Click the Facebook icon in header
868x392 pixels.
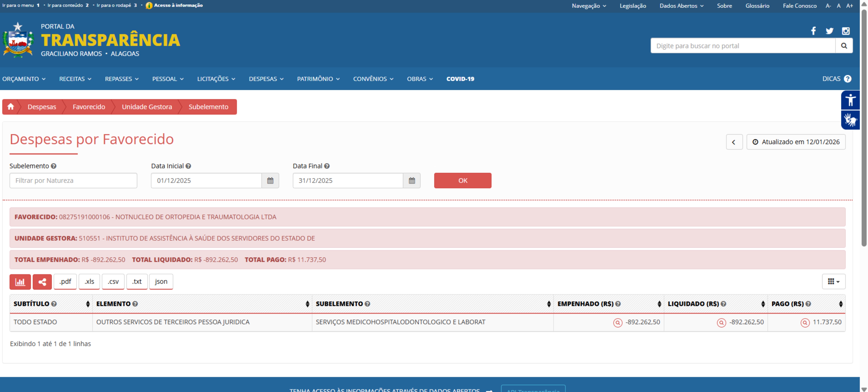pyautogui.click(x=813, y=31)
